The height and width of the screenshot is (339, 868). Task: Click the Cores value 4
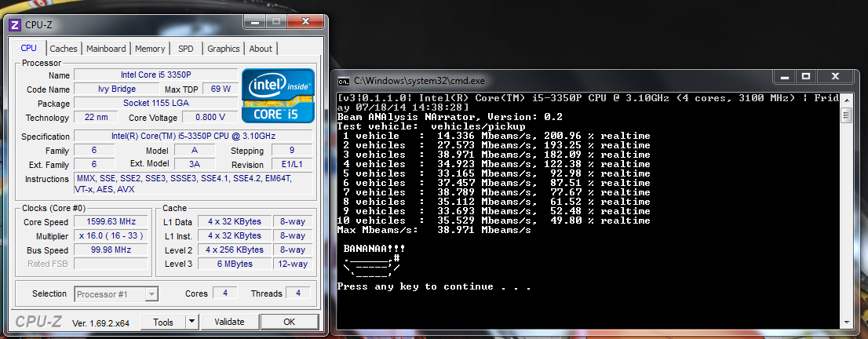point(224,293)
